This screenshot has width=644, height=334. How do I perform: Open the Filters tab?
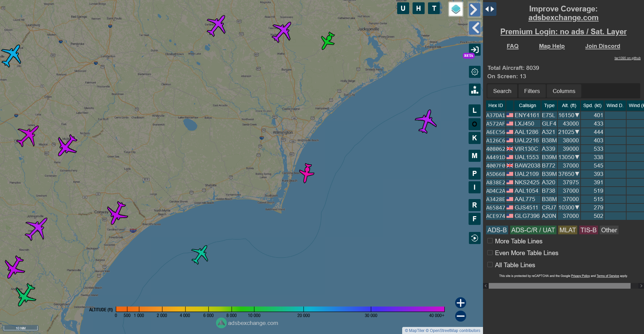click(x=532, y=91)
